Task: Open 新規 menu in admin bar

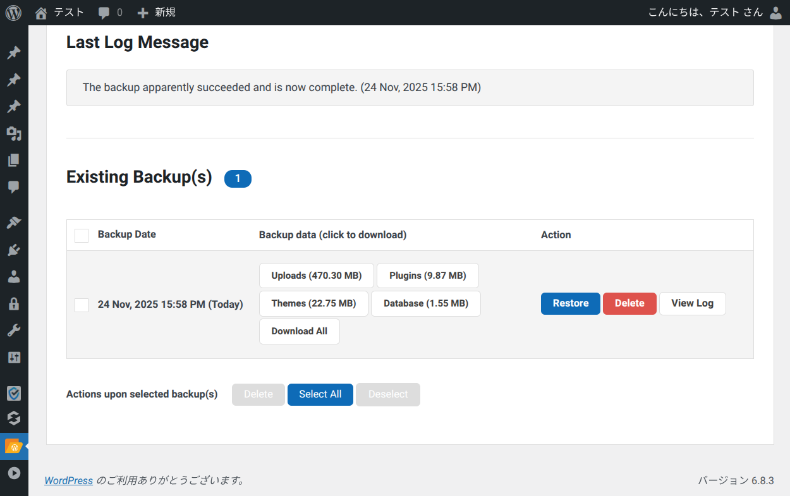Action: 165,12
